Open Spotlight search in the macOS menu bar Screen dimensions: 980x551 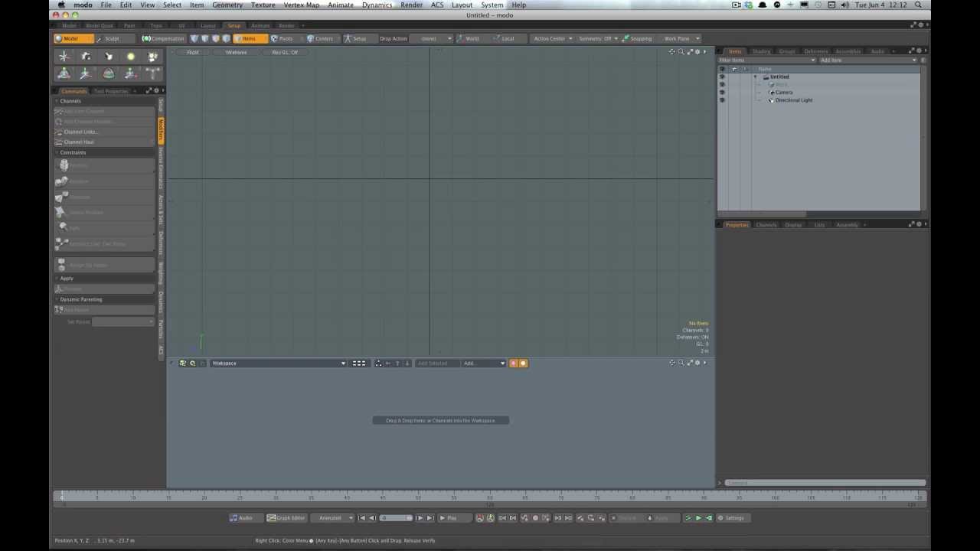point(918,5)
